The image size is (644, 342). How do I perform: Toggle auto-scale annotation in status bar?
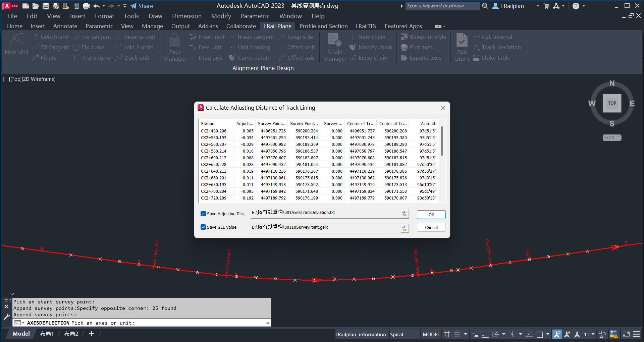pos(567,334)
